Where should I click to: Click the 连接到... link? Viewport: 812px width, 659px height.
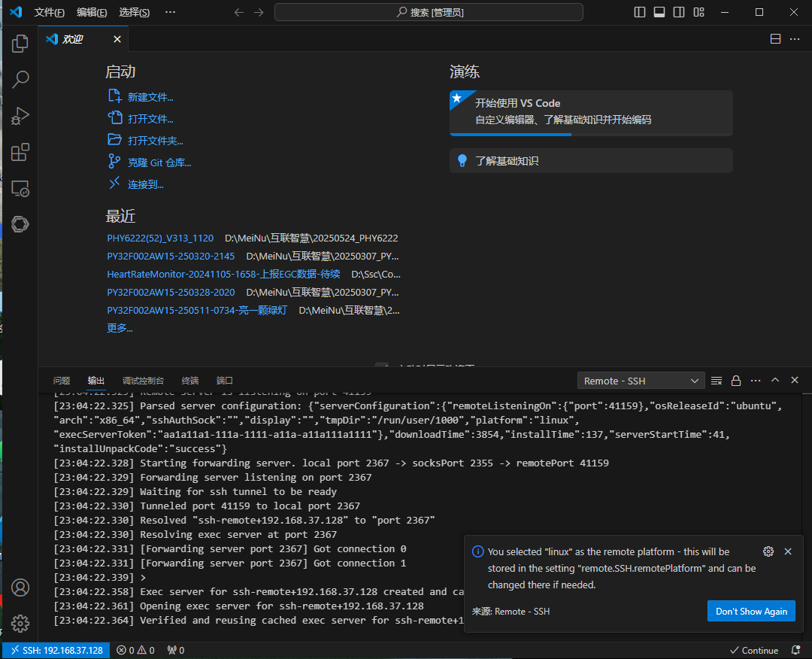pos(146,184)
